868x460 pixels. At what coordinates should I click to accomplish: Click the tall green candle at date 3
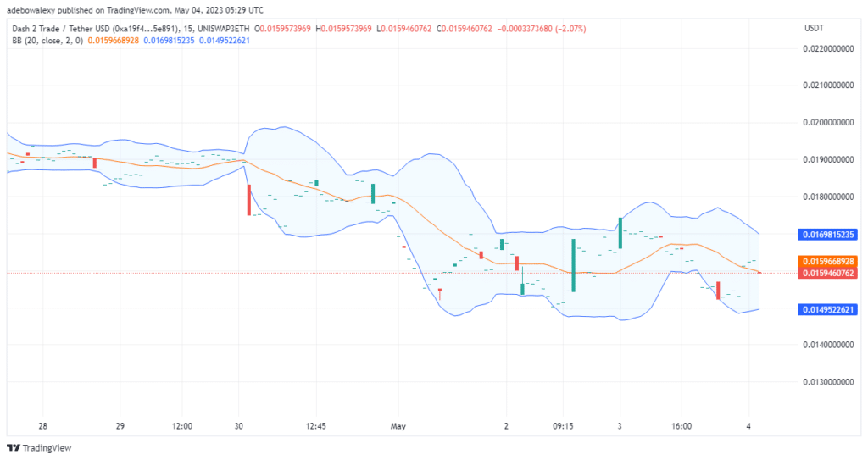coord(620,233)
